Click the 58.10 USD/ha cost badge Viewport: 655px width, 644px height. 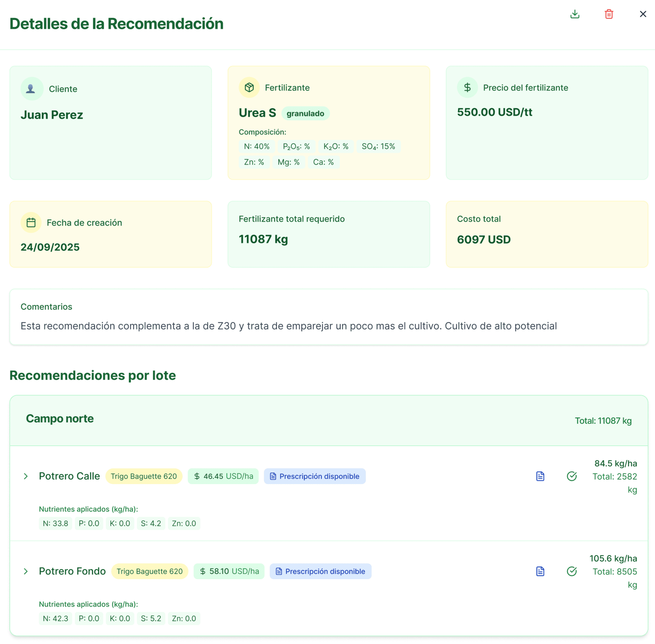tap(229, 571)
